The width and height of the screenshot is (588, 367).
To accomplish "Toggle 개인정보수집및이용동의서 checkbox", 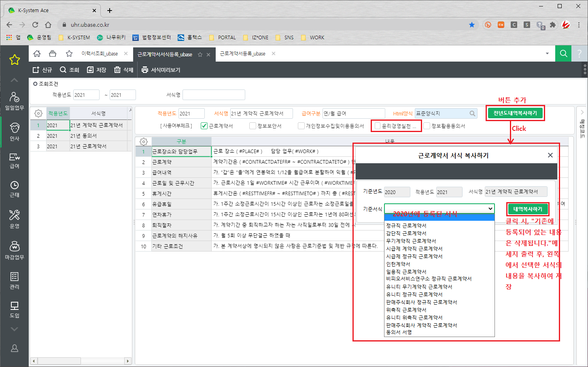I will click(x=301, y=126).
